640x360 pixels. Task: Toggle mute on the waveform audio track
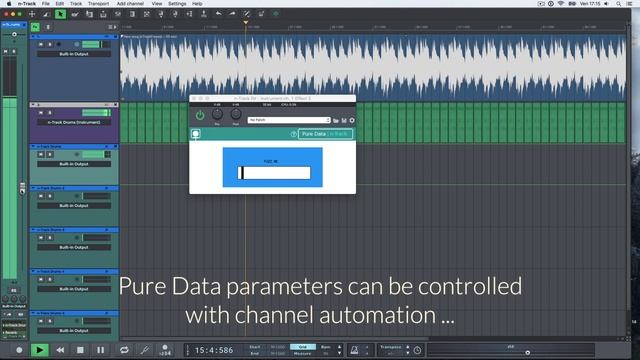pyautogui.click(x=41, y=44)
